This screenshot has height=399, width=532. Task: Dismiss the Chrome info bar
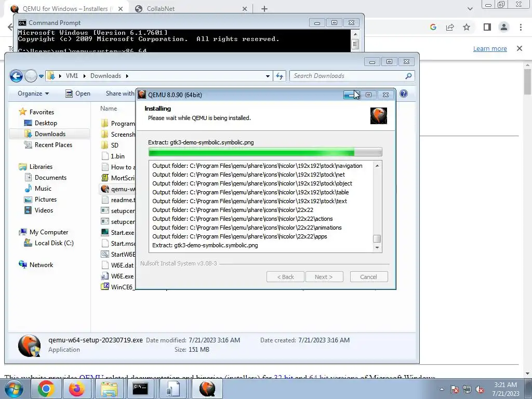coord(520,48)
